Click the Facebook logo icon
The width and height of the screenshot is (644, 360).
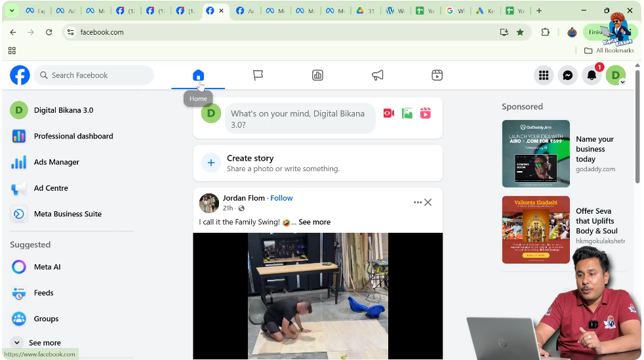pyautogui.click(x=20, y=75)
